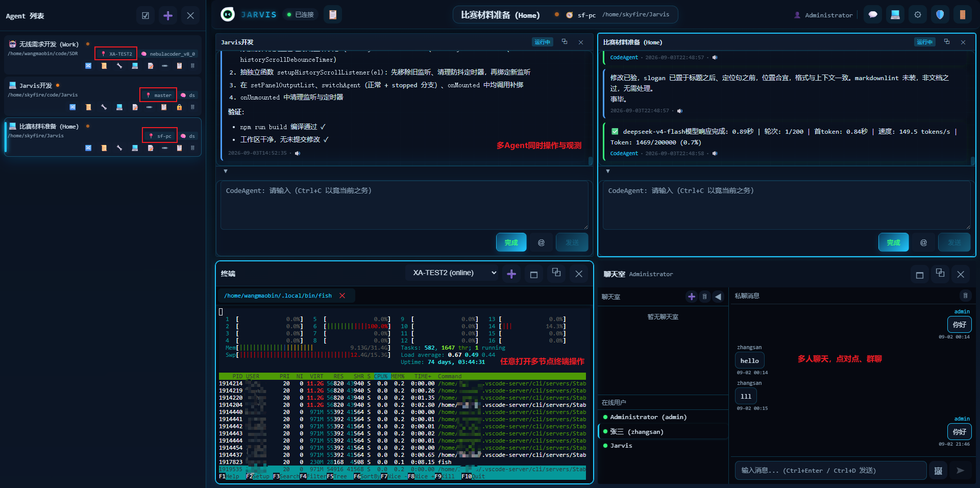Select Jarvis in the online users list
This screenshot has height=488, width=980.
pyautogui.click(x=663, y=446)
